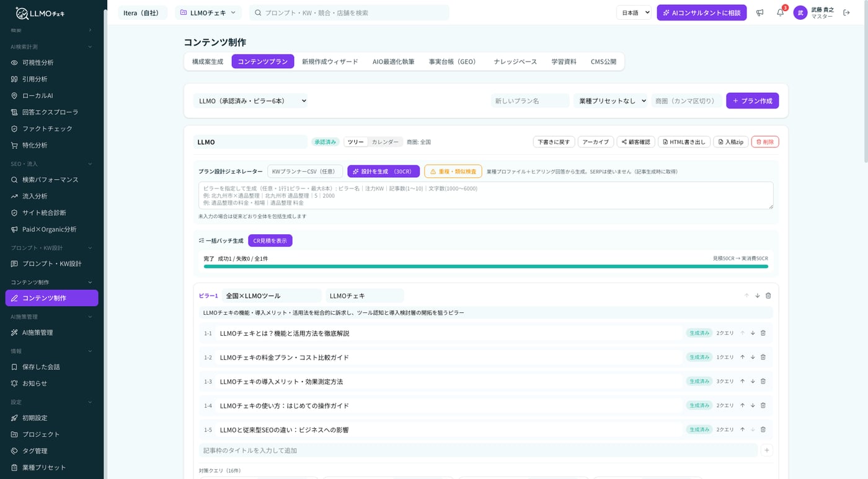This screenshot has height=479, width=868.
Task: Open プロンプト・KW設計 in the sidebar
Action: [51, 263]
